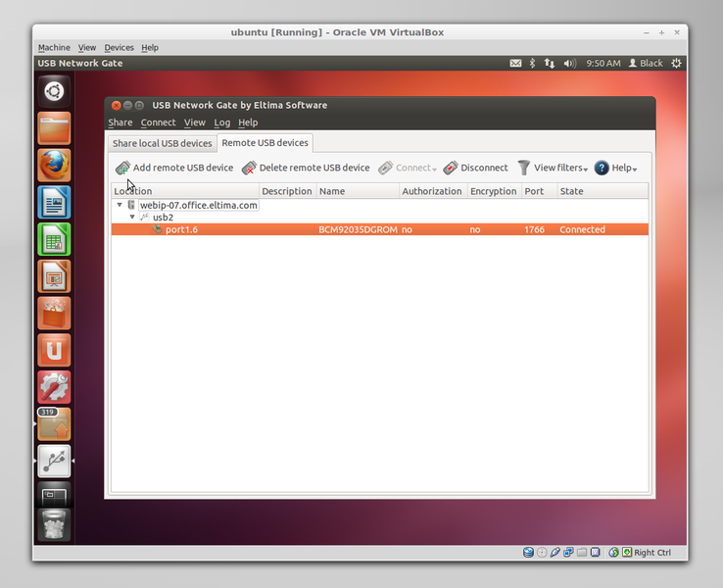Click the Connected state cell
Viewport: 723px width, 588px height.
pos(582,229)
